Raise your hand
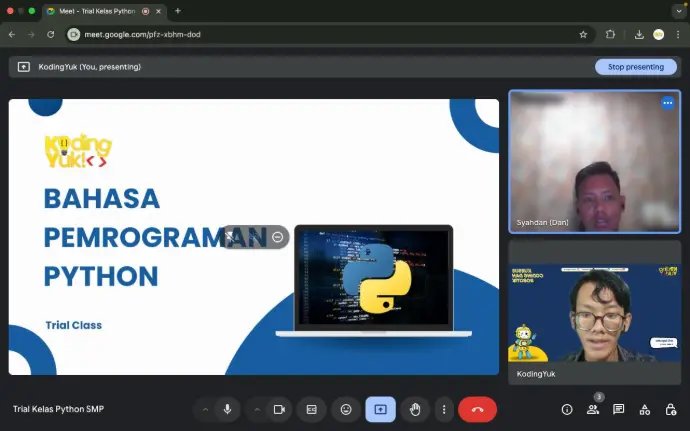This screenshot has width=690, height=431. (415, 409)
